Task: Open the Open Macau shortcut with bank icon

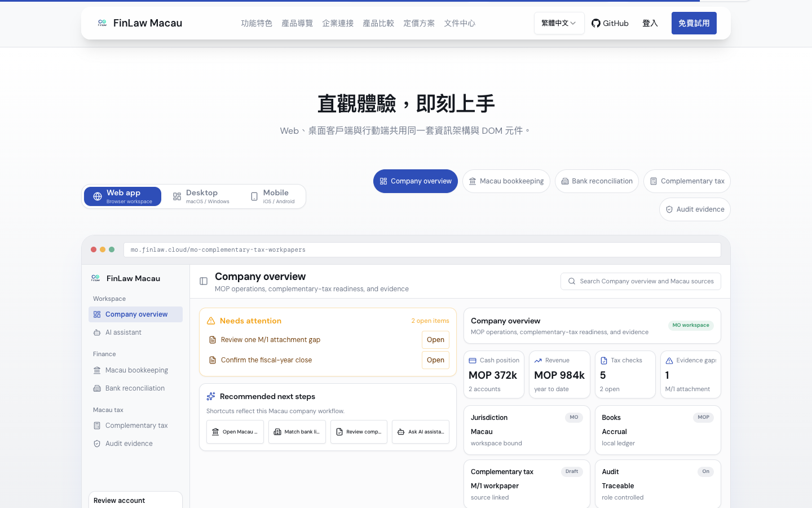Action: (235, 432)
